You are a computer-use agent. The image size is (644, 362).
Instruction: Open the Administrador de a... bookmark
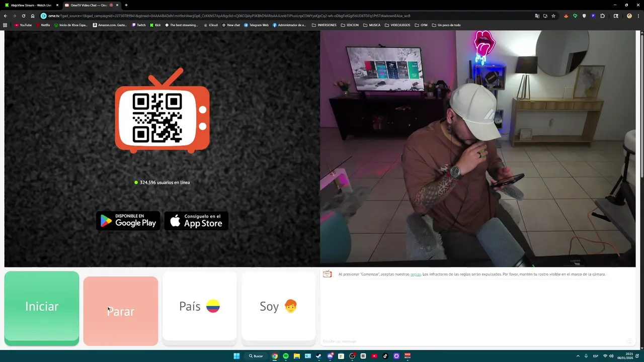tap(289, 25)
